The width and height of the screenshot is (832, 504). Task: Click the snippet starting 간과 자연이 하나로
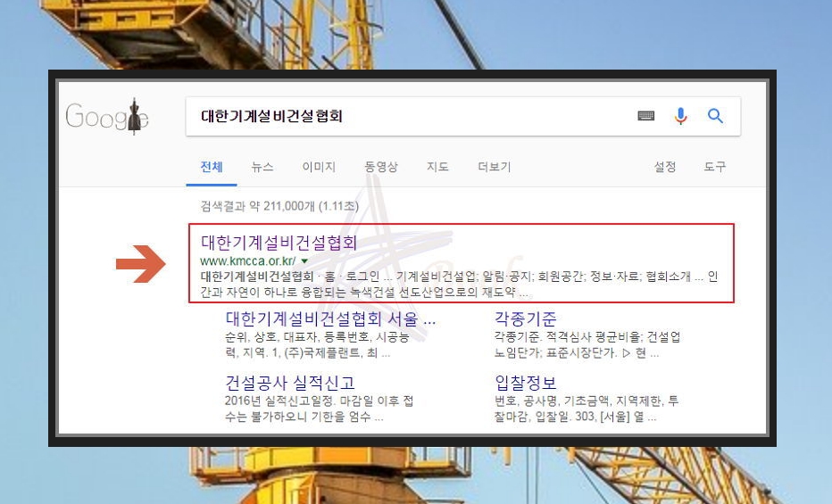364,292
